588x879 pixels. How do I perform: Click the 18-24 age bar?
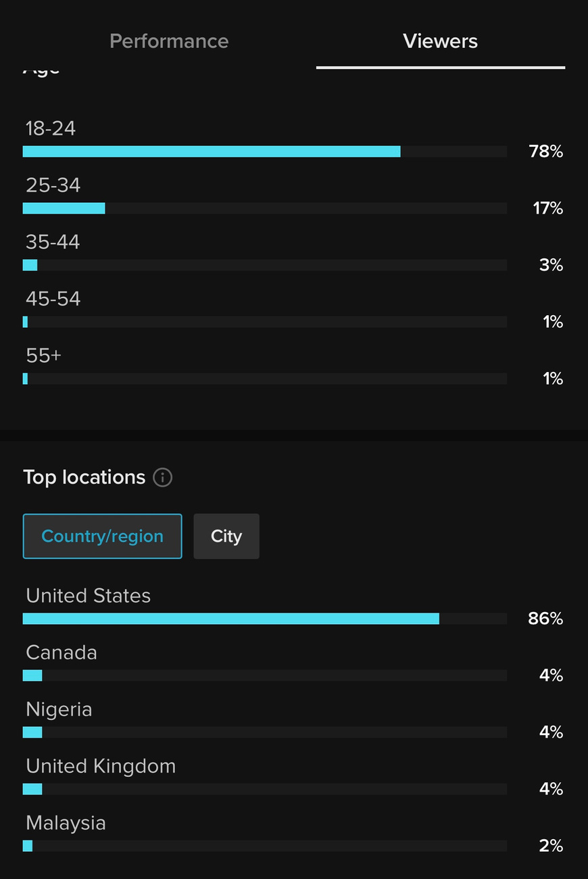pyautogui.click(x=265, y=151)
